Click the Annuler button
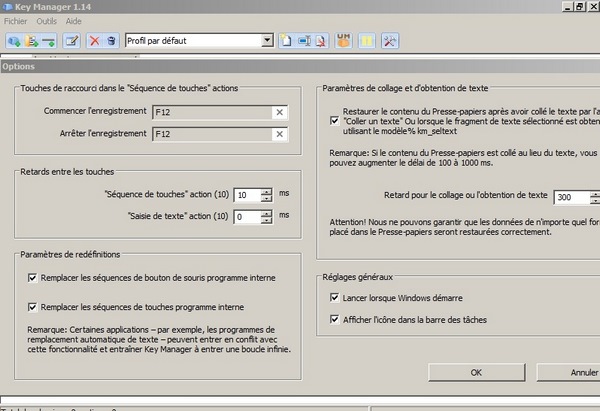The image size is (600, 411). pos(569,373)
